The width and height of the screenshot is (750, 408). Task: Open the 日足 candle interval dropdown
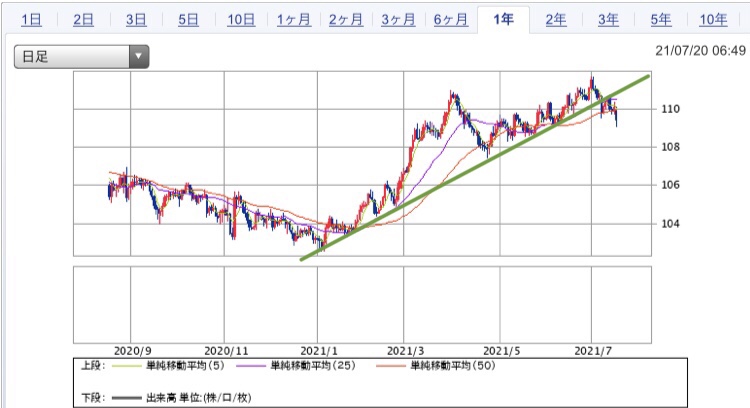[x=81, y=56]
